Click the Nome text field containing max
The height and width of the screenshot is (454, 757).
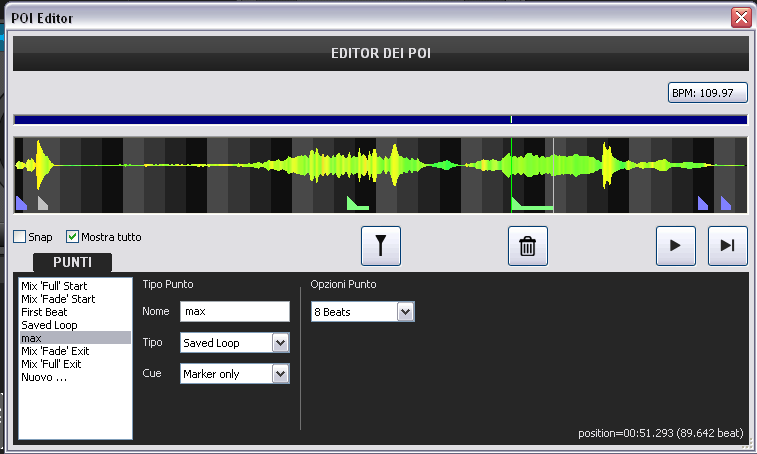click(235, 312)
